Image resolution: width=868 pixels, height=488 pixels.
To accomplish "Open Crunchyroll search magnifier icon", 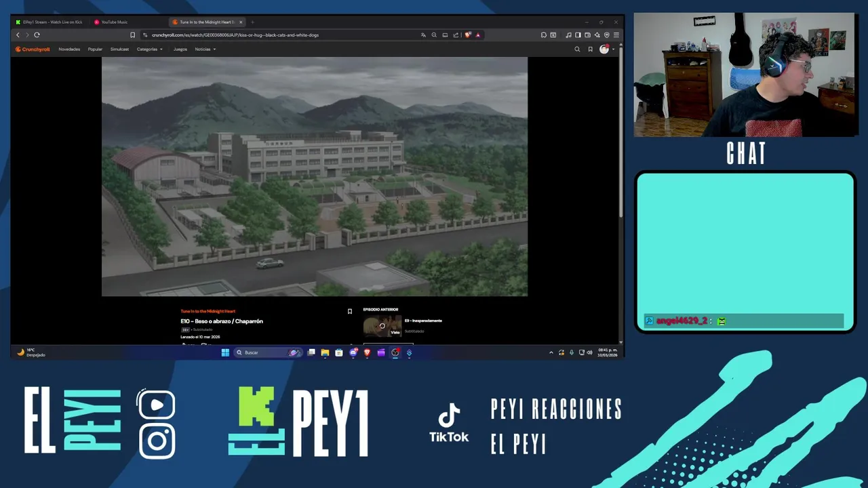I will [x=577, y=49].
